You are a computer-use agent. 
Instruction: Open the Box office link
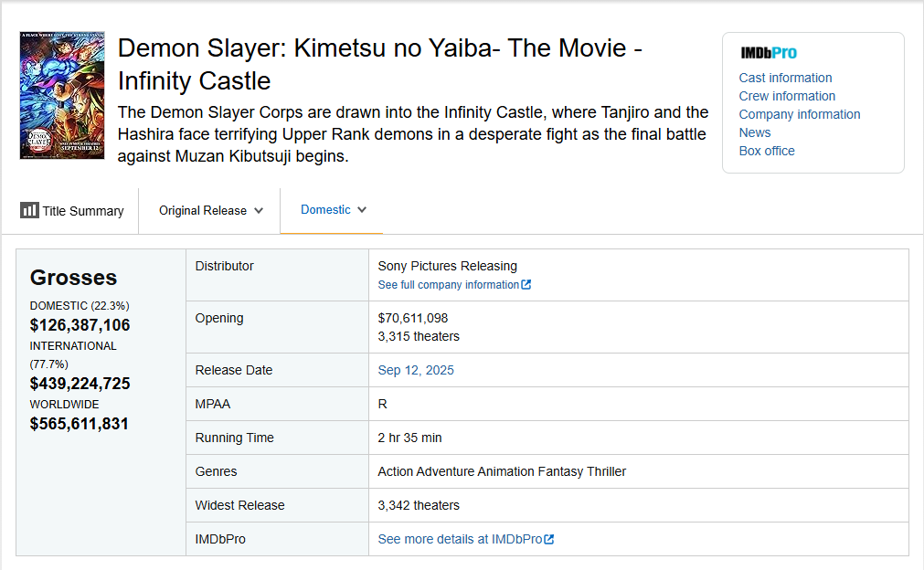pos(767,151)
